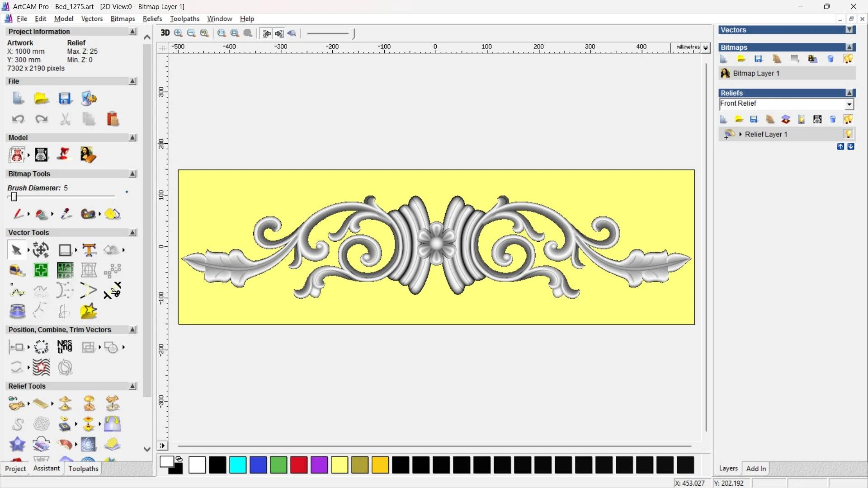Click the Create Rectangle vector tool

[65, 250]
